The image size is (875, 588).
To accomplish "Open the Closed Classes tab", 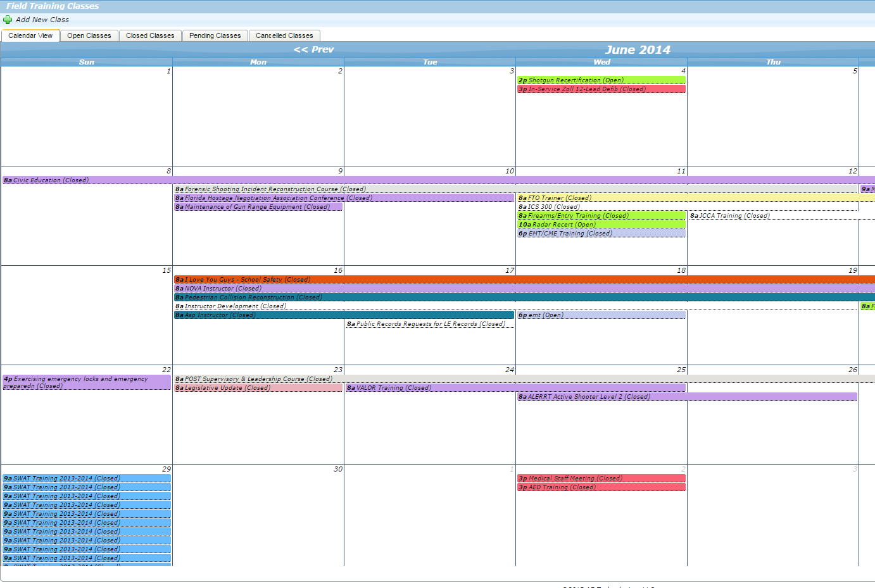I will (150, 36).
